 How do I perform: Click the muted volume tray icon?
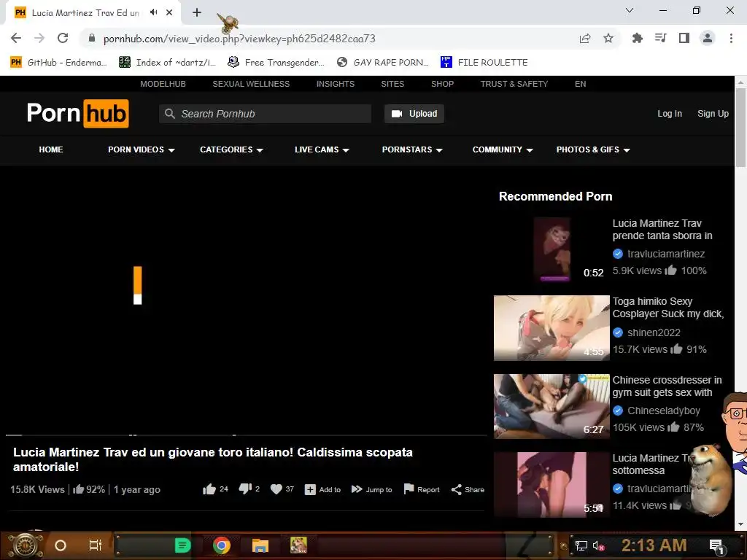(599, 545)
